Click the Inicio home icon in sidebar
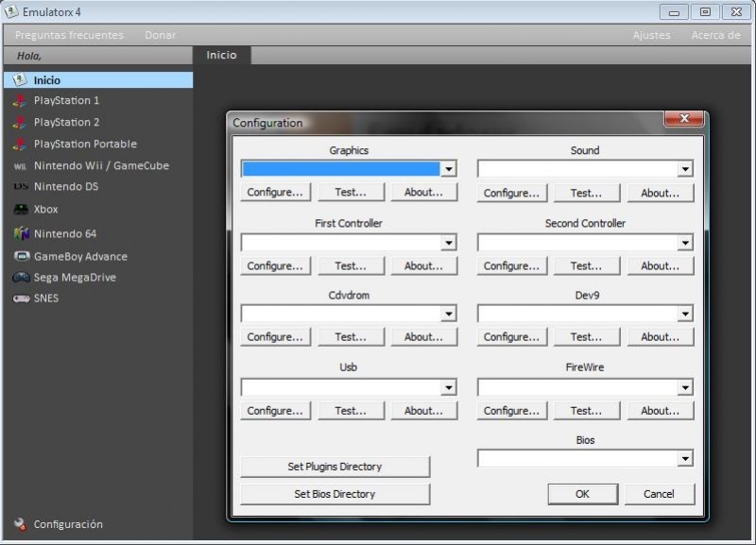This screenshot has height=545, width=756. (x=20, y=80)
